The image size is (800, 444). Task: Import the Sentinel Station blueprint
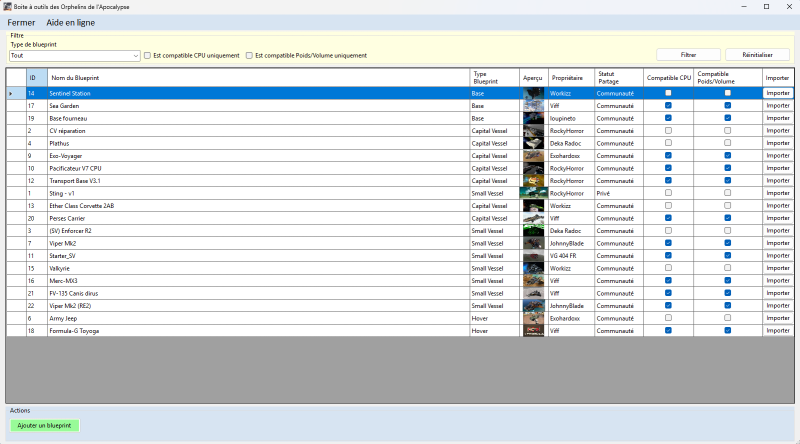tap(778, 93)
